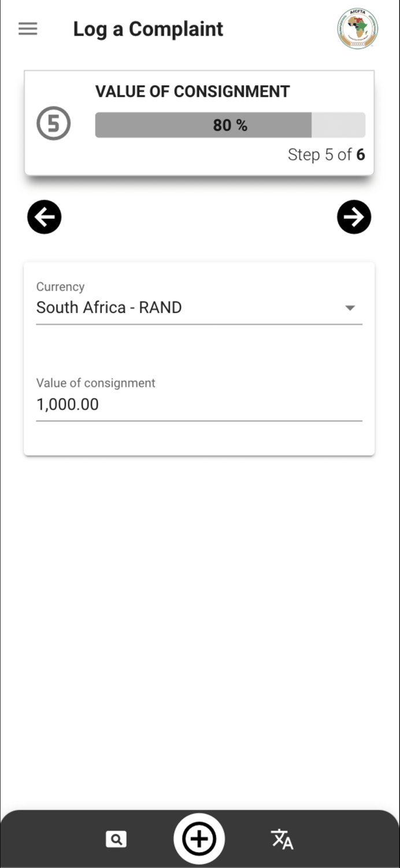Click the AfCFTA logo
The image size is (400, 868).
coord(357,28)
